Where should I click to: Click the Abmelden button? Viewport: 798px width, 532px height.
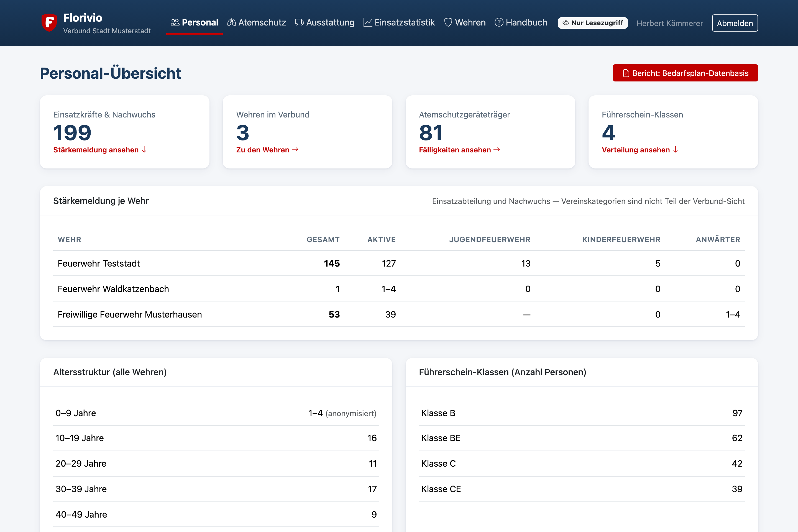(x=735, y=23)
